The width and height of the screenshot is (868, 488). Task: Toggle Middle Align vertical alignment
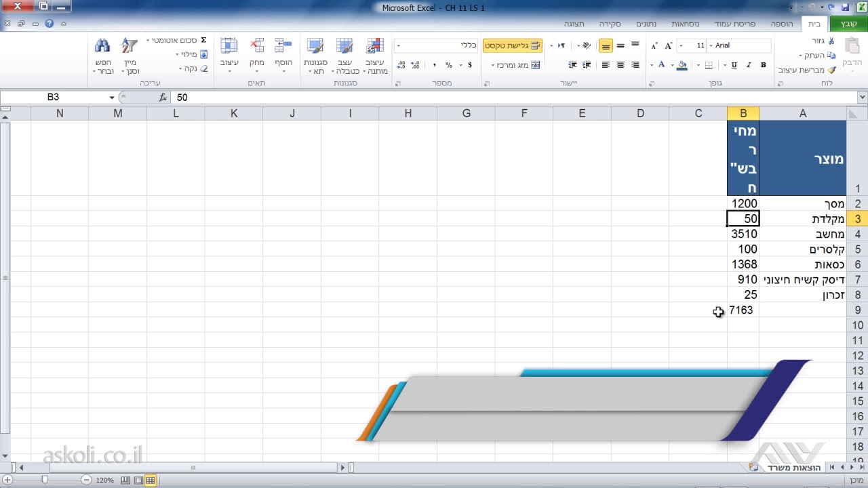(620, 45)
